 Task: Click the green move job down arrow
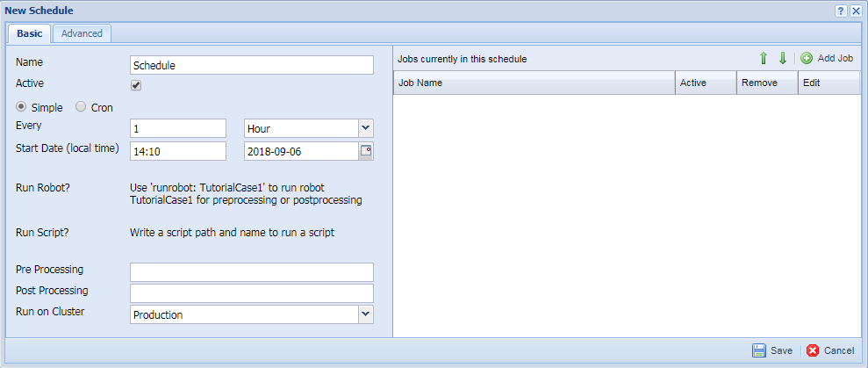pos(782,59)
